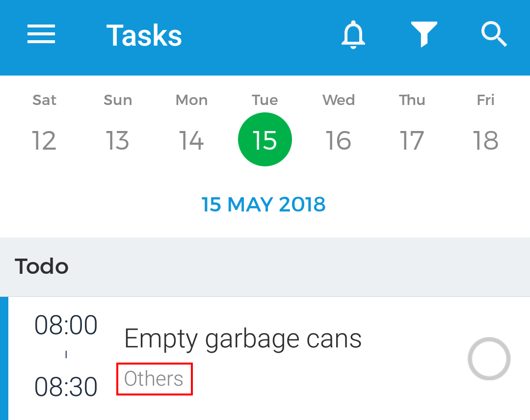Click the blue task color bar

[4, 359]
